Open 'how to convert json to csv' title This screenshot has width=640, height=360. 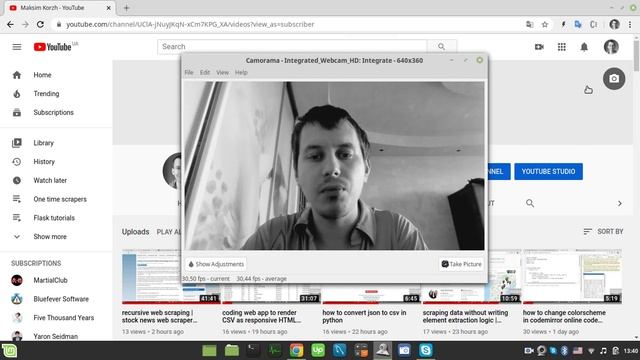pos(364,316)
